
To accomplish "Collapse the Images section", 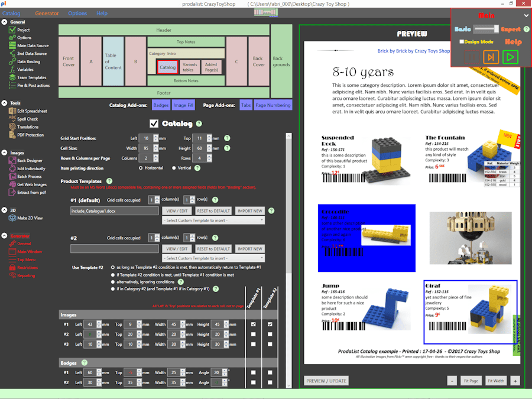I will 4,153.
